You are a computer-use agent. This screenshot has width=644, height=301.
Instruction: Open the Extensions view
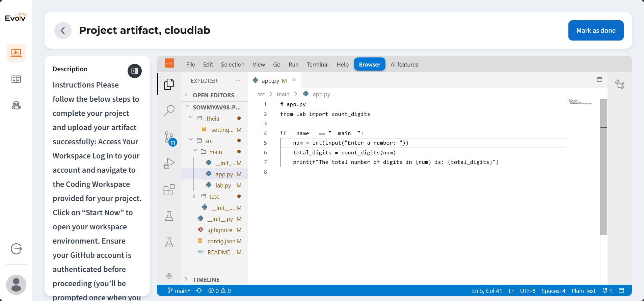pos(169,190)
